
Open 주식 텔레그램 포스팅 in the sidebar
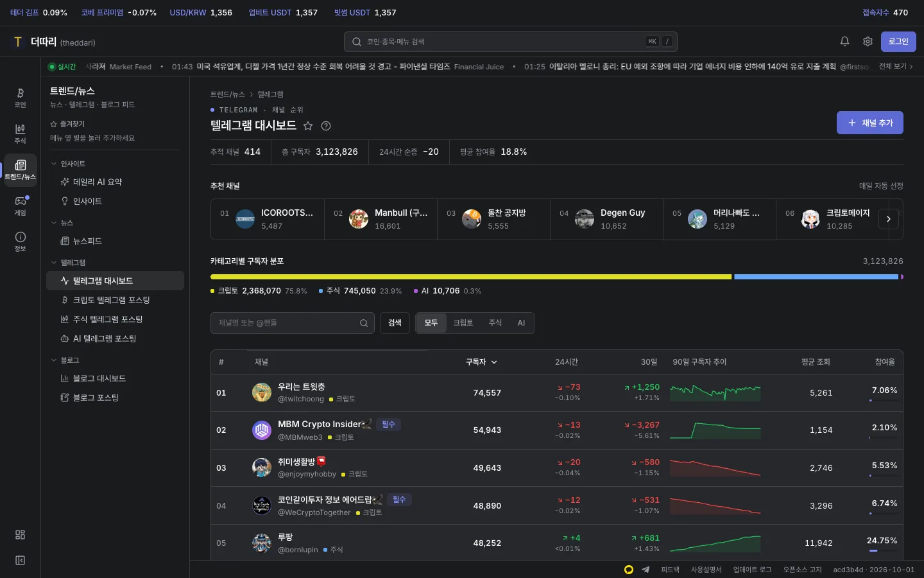(x=115, y=319)
